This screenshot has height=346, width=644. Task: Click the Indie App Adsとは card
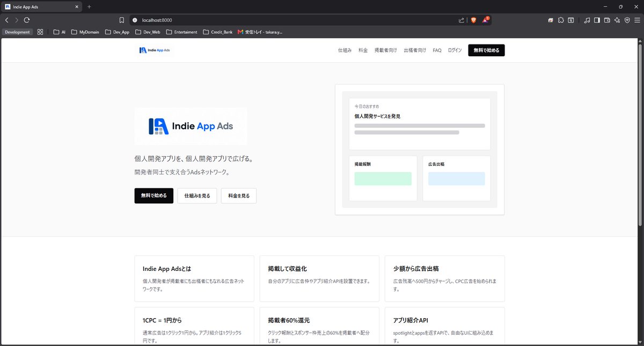click(194, 278)
